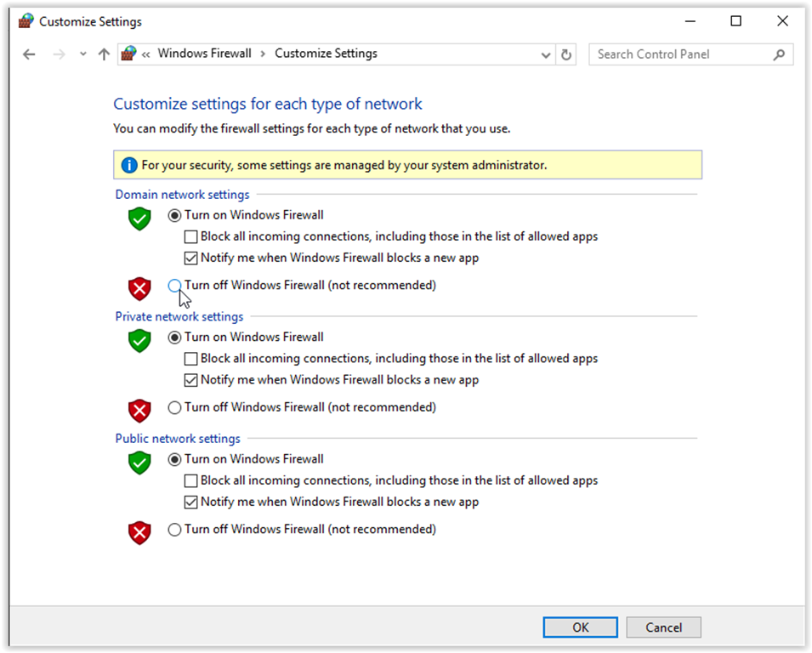This screenshot has width=812, height=653.
Task: Click the firewall icon in address bar
Action: 128,54
